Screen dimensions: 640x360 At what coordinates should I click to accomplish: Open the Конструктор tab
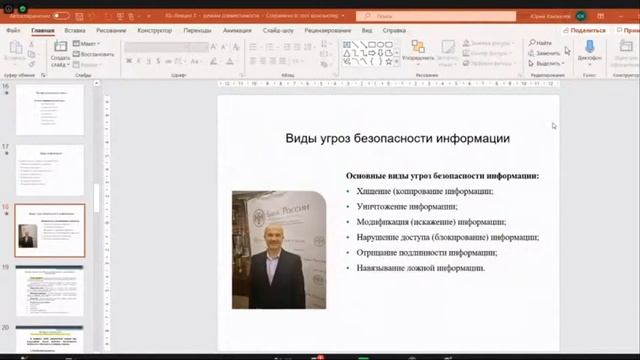(x=155, y=31)
